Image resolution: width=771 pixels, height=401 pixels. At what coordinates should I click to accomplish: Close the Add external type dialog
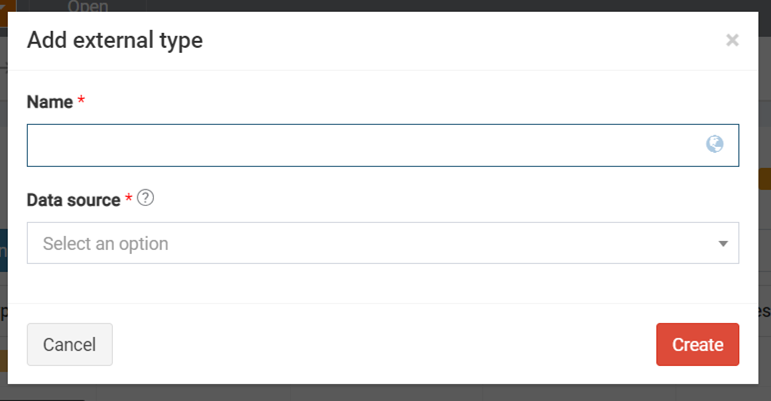732,40
